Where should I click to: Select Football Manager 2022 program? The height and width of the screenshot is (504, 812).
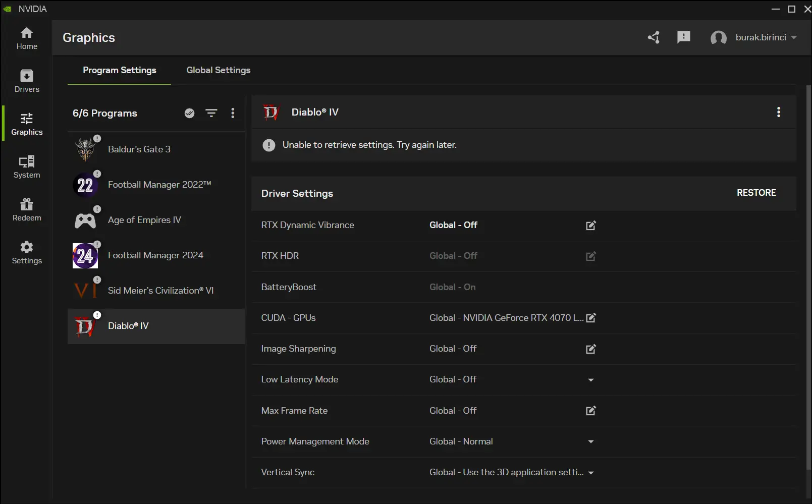[156, 185]
